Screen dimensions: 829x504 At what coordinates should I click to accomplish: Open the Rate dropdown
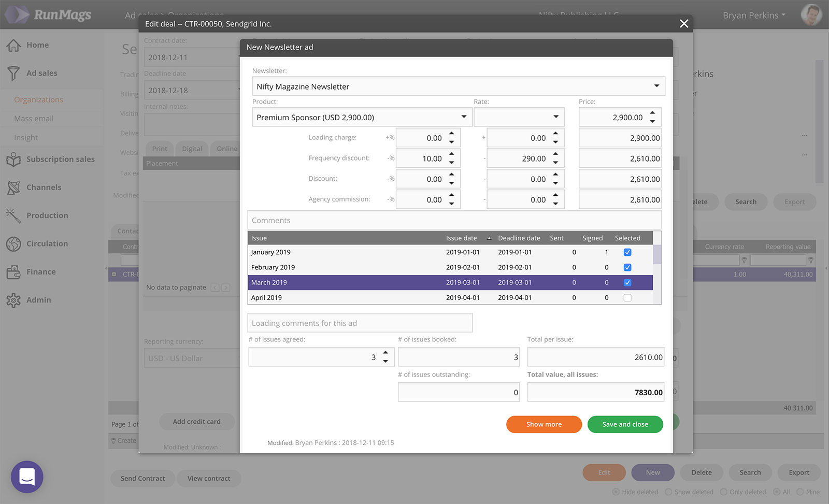[x=519, y=117]
